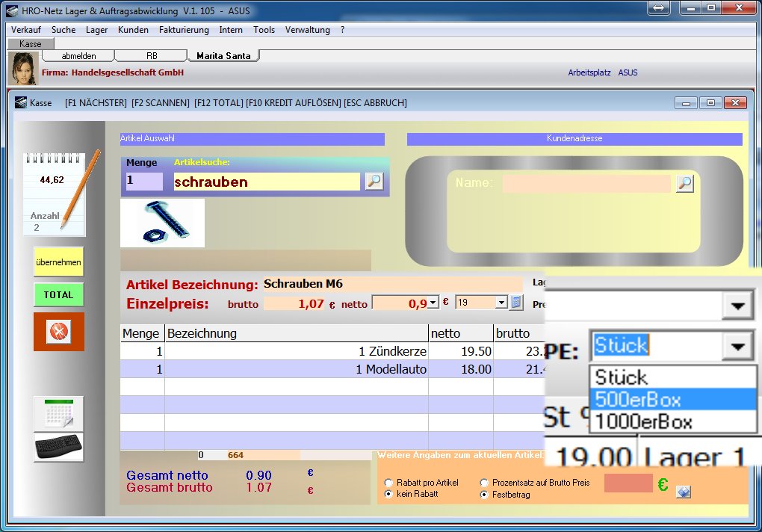762x532 pixels.
Task: Click the netto column header
Action: point(461,333)
